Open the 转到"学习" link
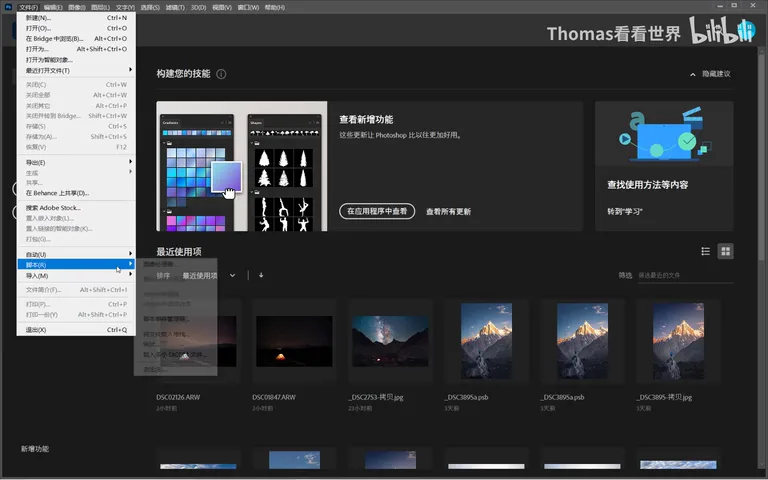Image resolution: width=768 pixels, height=480 pixels. [x=624, y=212]
